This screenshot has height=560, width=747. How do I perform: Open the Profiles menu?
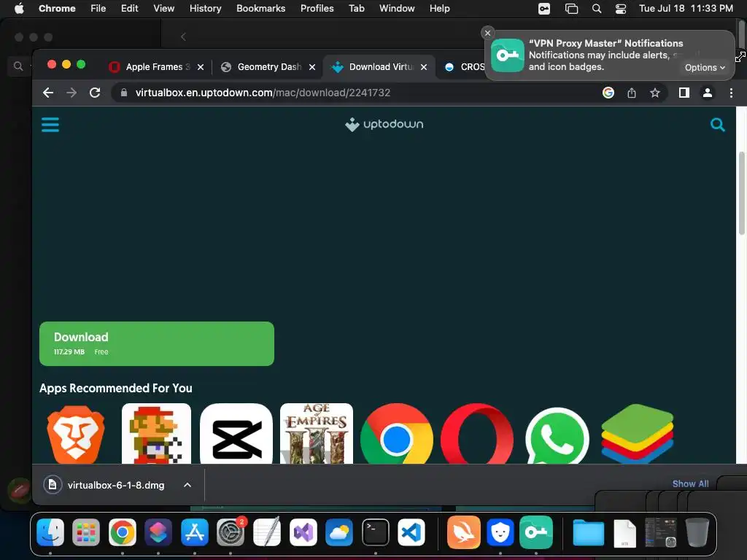click(x=317, y=9)
